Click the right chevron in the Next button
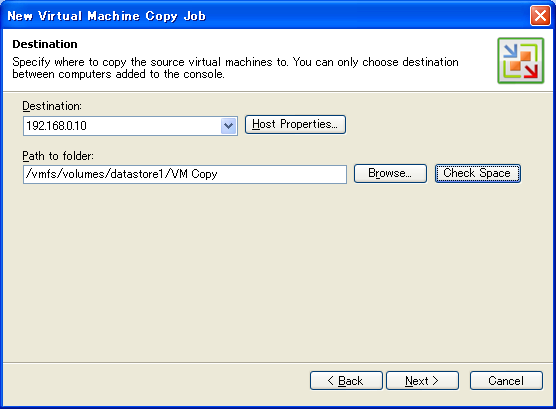Viewport: 556px width, 409px height. [x=435, y=381]
